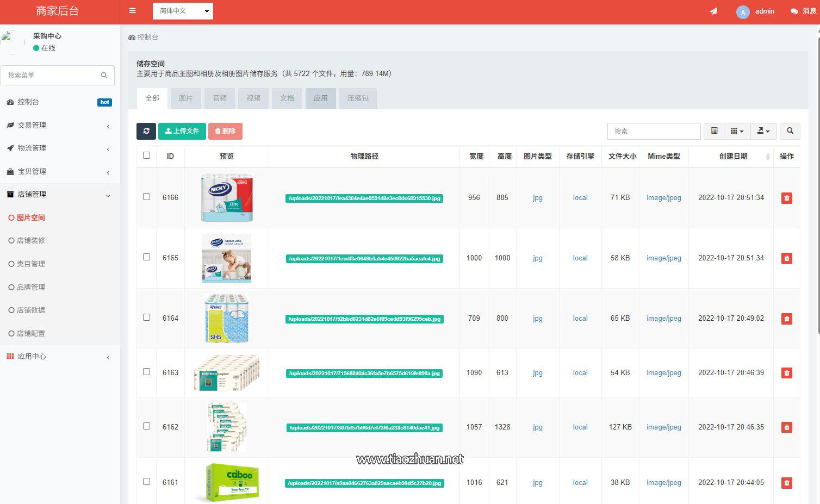Expand the 应用中心 sidebar menu
This screenshot has width=820, height=504.
[x=60, y=356]
